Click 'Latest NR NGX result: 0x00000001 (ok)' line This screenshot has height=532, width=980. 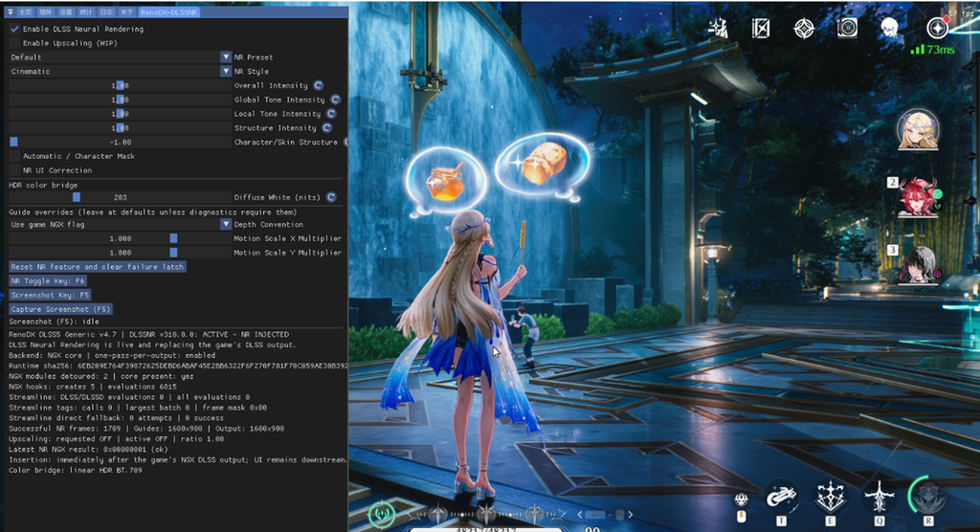point(88,449)
